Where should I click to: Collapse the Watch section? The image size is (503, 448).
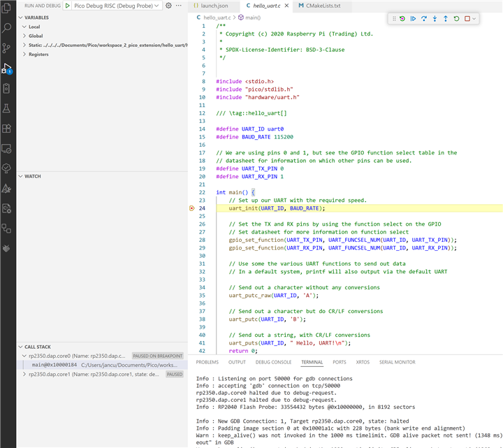pos(32,176)
